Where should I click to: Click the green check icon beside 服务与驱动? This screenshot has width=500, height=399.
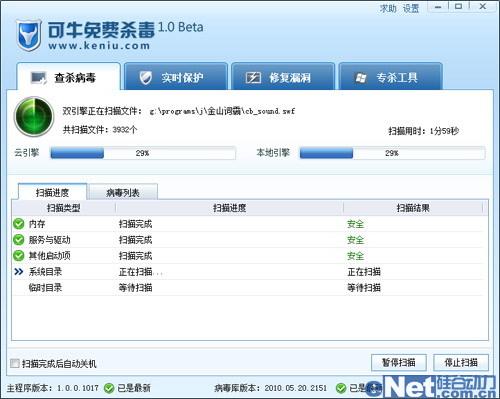19,240
